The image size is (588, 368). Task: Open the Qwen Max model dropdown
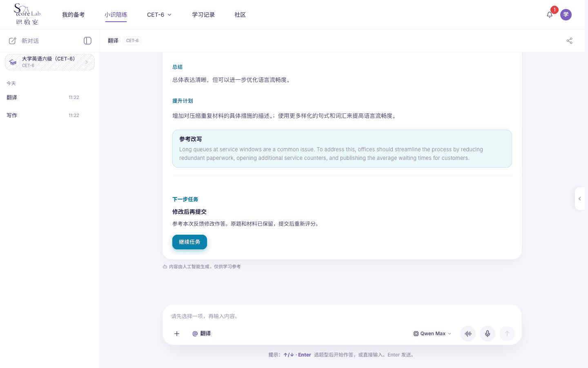(432, 334)
